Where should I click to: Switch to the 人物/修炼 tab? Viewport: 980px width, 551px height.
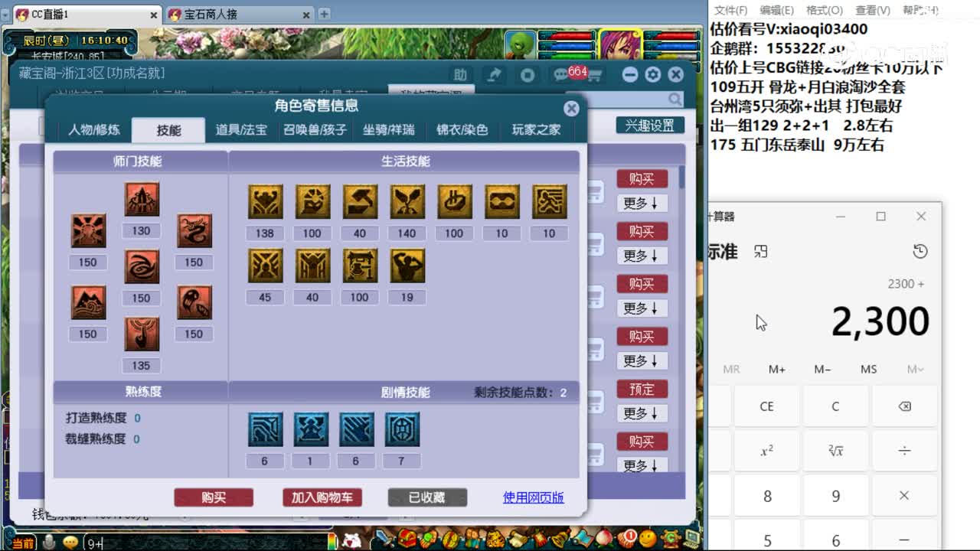pyautogui.click(x=94, y=129)
